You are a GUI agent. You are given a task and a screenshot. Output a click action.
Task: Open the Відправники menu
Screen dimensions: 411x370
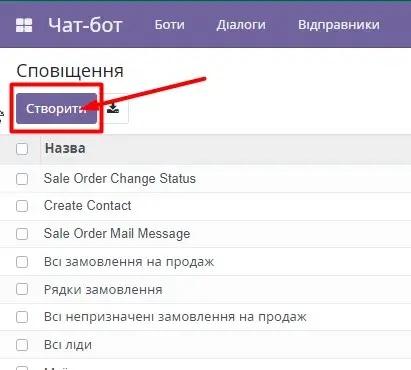pos(339,25)
